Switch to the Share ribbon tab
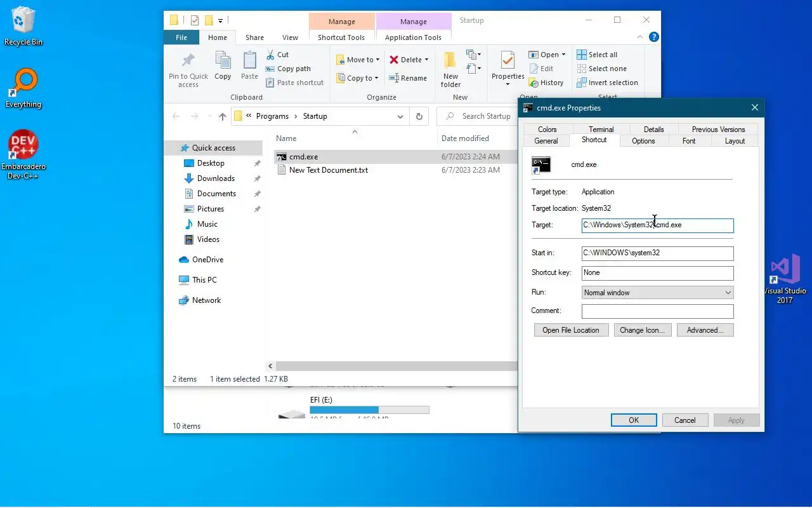 point(254,37)
